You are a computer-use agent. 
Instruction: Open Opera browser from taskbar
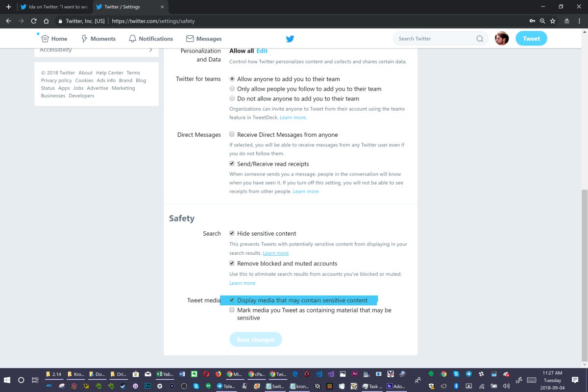[206, 374]
